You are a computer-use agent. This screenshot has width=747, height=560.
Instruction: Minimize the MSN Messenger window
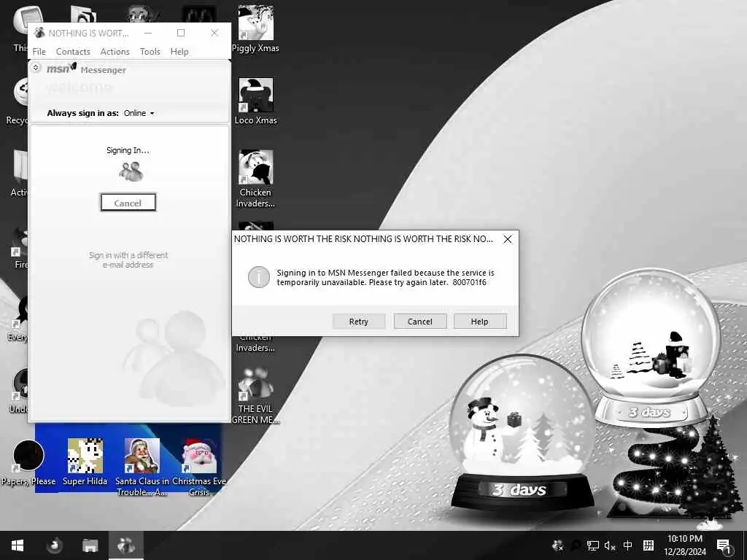(148, 33)
